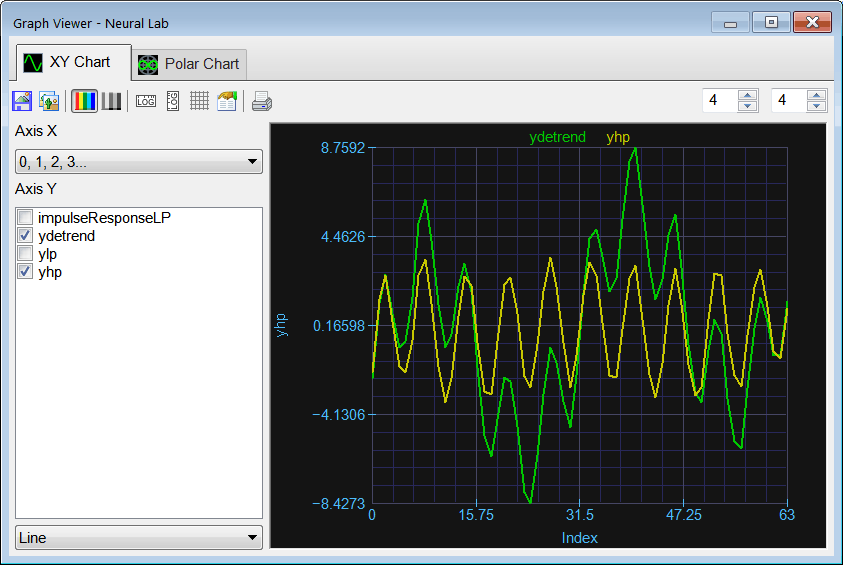
Task: Click the copy image pictures icon
Action: pyautogui.click(x=49, y=101)
